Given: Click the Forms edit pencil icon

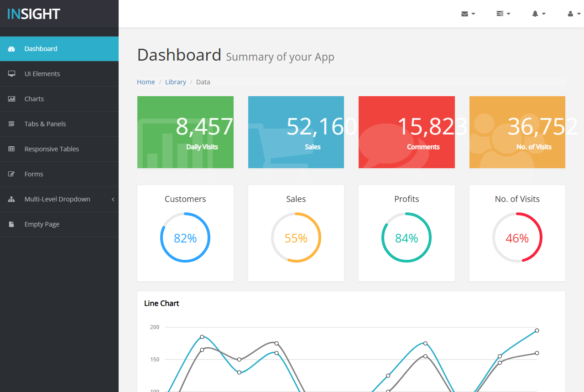Looking at the screenshot, I should tap(12, 174).
